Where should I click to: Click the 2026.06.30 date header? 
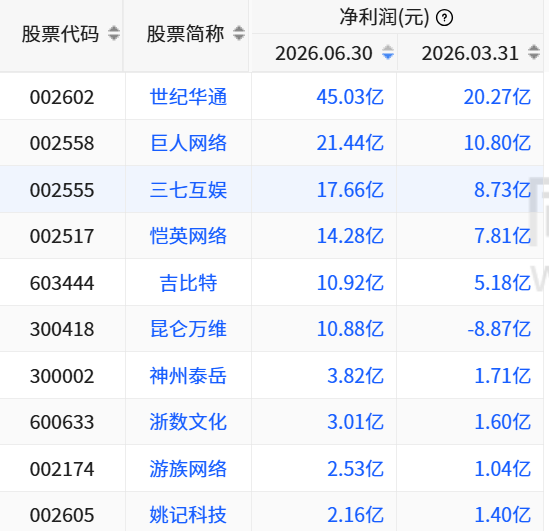point(324,53)
